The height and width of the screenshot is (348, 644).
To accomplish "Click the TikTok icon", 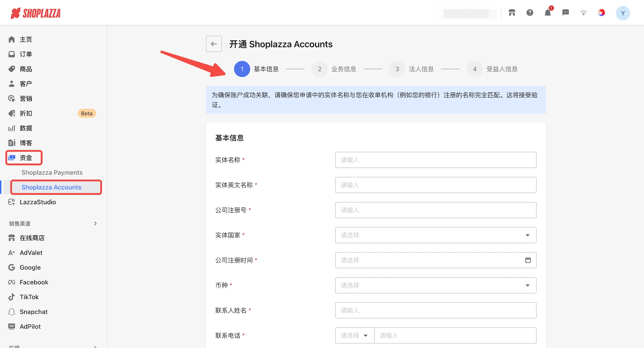I will pos(12,297).
